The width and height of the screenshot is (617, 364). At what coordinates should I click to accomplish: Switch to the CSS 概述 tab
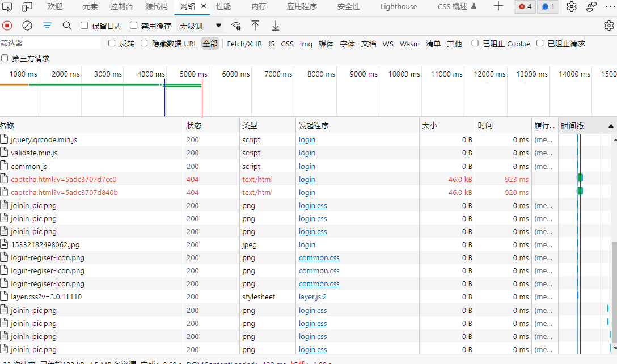457,6
